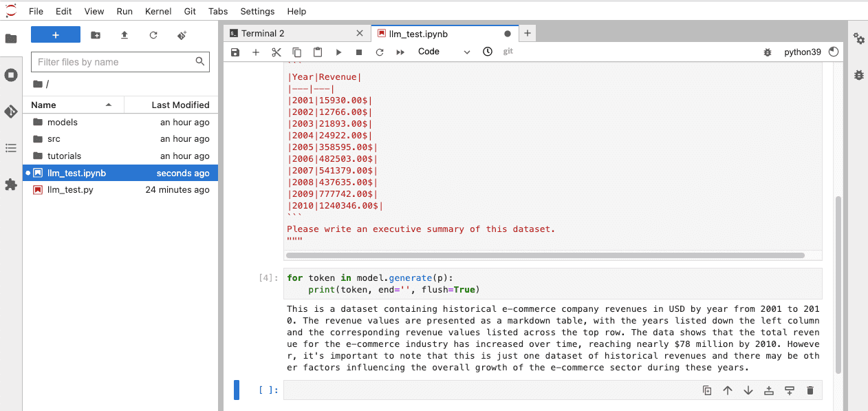
Task: Open the Git sidebar panel
Action: [11, 112]
